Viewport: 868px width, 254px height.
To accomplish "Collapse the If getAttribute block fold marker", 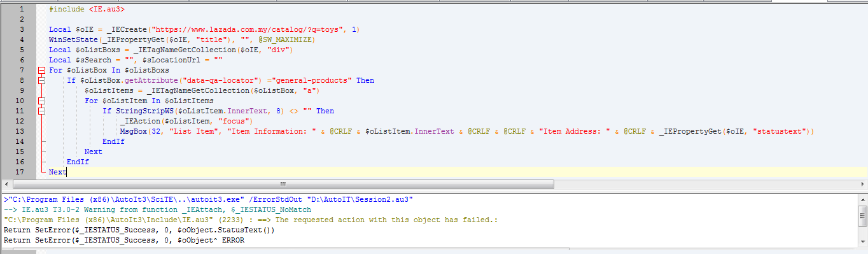I will pos(42,80).
